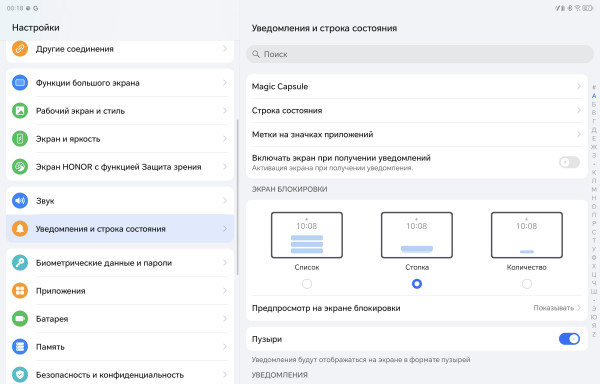The width and height of the screenshot is (600, 384).
Task: Tap the green Батарея icon
Action: tap(20, 318)
